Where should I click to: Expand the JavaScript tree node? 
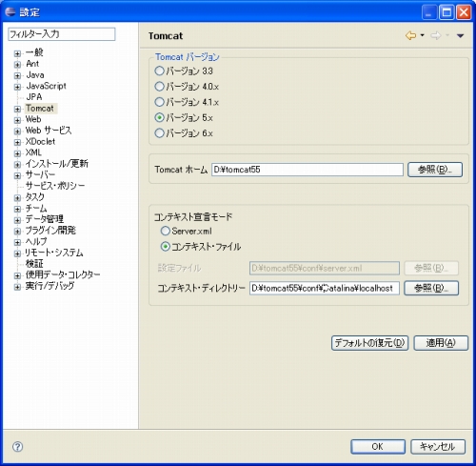(17, 87)
